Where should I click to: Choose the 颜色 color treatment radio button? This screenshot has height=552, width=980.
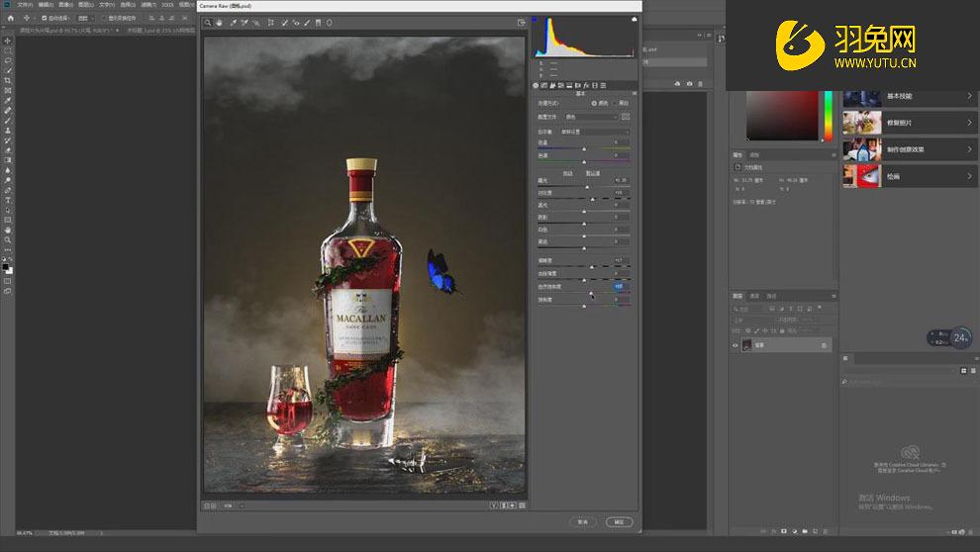pyautogui.click(x=594, y=103)
